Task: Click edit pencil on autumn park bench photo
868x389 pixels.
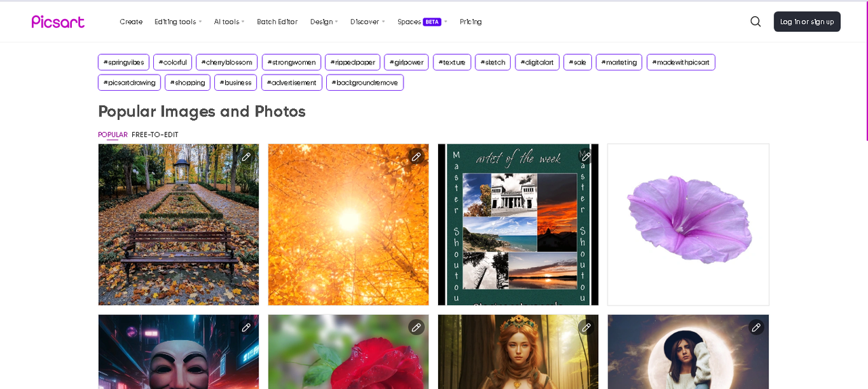Action: coord(247,157)
